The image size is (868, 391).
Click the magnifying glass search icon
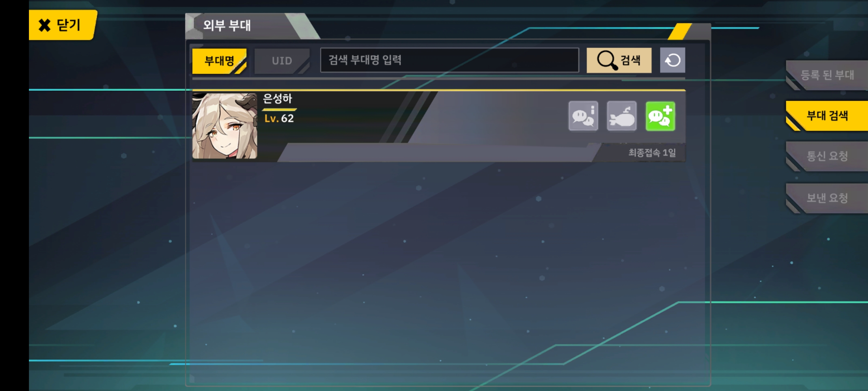[x=607, y=60]
